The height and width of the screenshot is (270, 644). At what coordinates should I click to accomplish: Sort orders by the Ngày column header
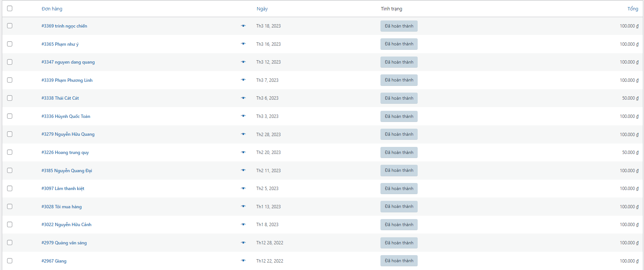(x=262, y=9)
